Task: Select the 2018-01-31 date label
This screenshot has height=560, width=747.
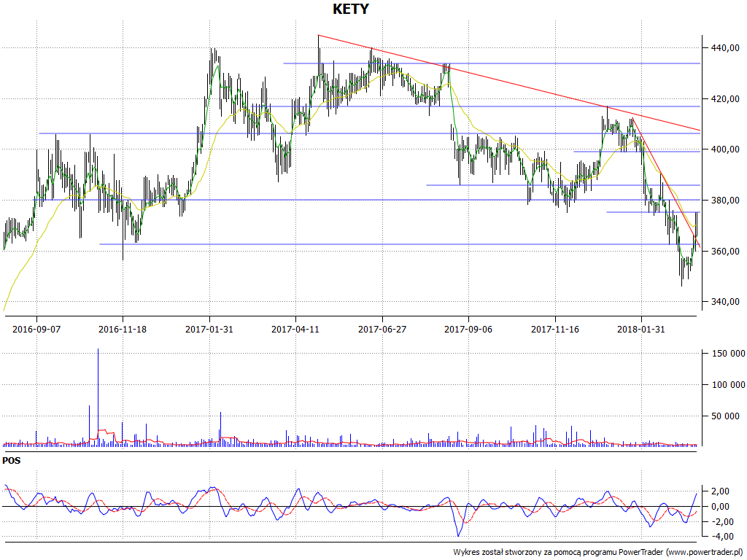Action: point(641,329)
